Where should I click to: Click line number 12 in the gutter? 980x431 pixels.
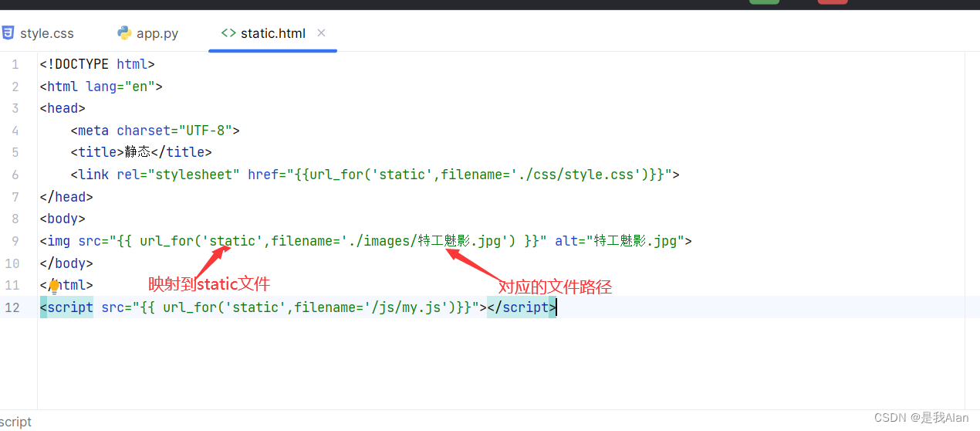point(12,307)
